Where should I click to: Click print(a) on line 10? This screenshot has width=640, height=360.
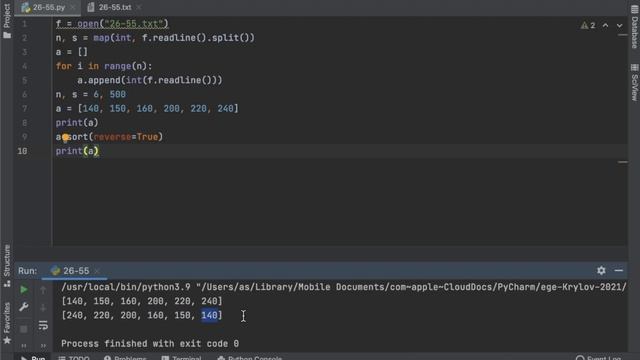[x=77, y=151]
